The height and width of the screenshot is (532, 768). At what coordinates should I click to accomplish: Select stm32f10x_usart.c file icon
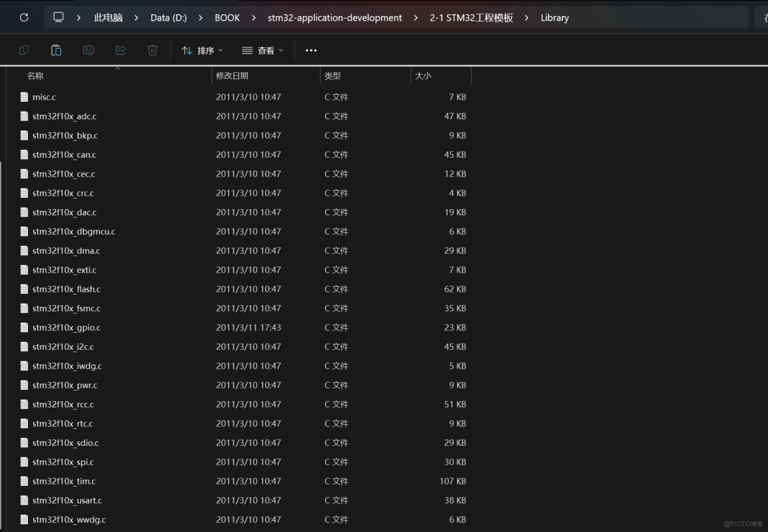click(25, 500)
